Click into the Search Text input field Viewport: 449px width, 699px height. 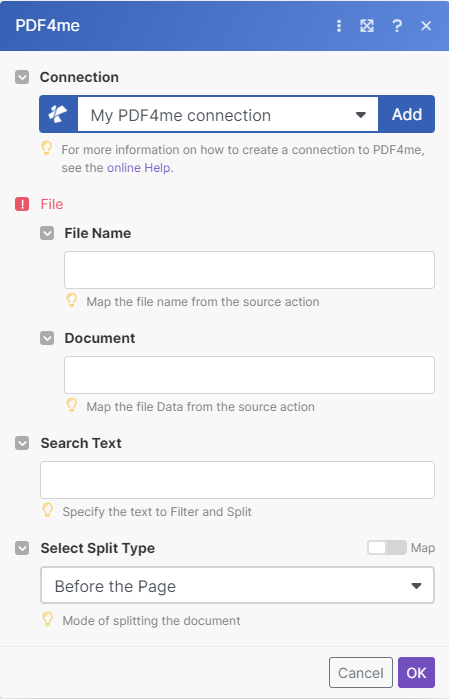237,480
